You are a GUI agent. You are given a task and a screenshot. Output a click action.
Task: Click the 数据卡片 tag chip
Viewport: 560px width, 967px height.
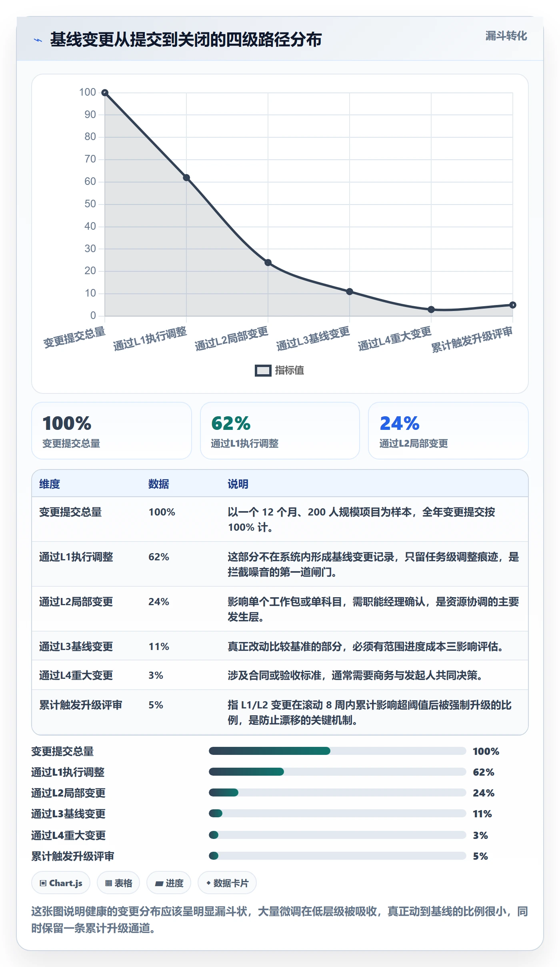(227, 883)
